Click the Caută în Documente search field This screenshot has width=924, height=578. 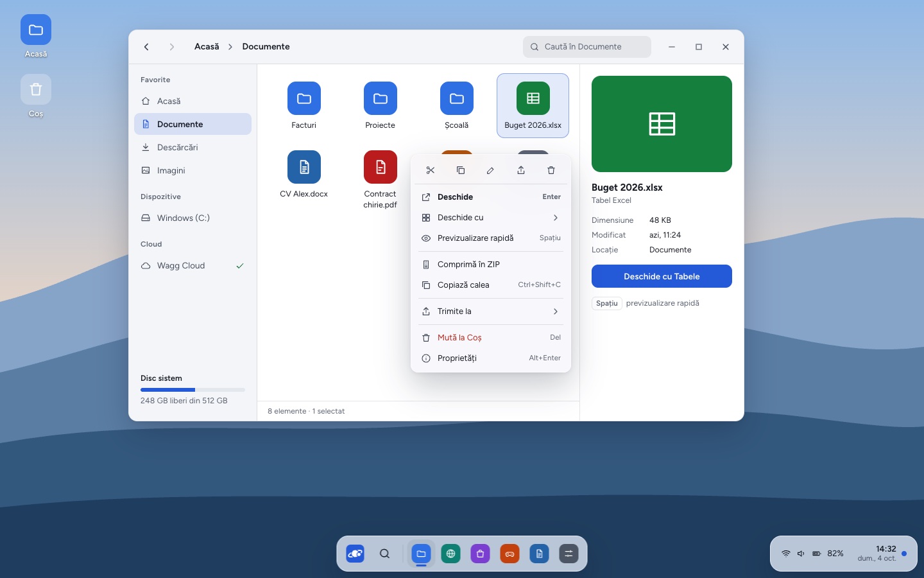pos(587,47)
